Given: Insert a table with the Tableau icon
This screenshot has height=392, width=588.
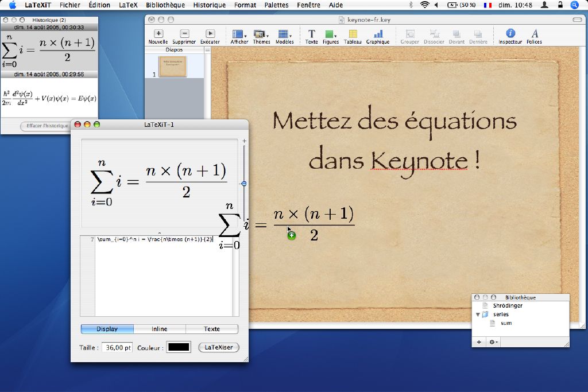Looking at the screenshot, I should pyautogui.click(x=353, y=34).
